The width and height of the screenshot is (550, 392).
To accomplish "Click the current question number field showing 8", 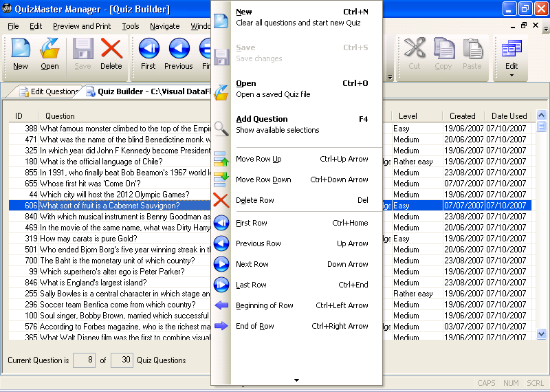I will tap(84, 360).
